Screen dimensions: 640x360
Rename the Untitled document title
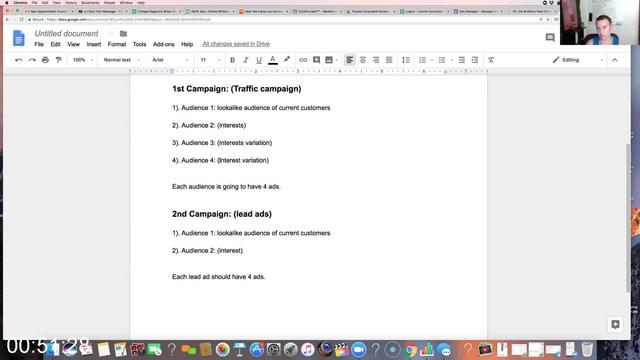coord(67,33)
